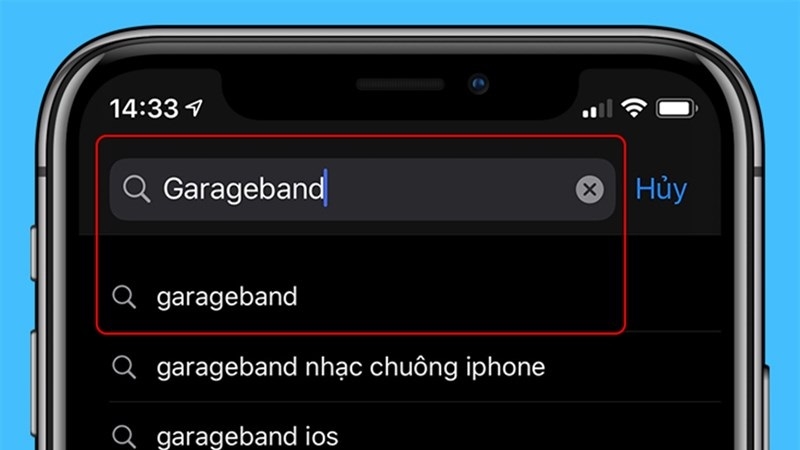Clear the search text with the X button
The height and width of the screenshot is (450, 800).
pyautogui.click(x=589, y=189)
